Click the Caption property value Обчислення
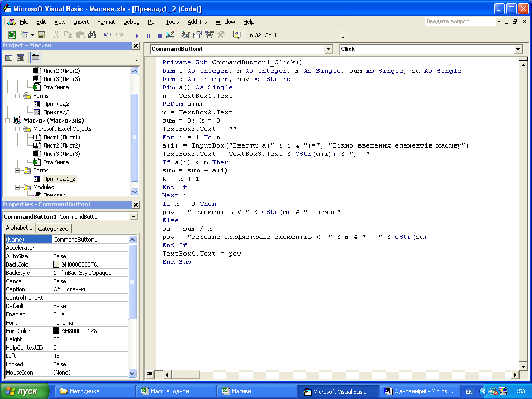 point(90,289)
